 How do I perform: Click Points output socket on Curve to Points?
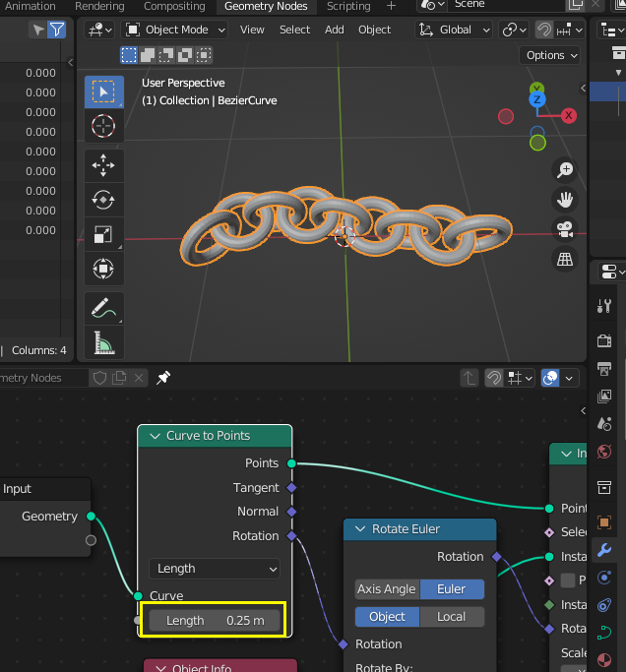click(x=291, y=463)
